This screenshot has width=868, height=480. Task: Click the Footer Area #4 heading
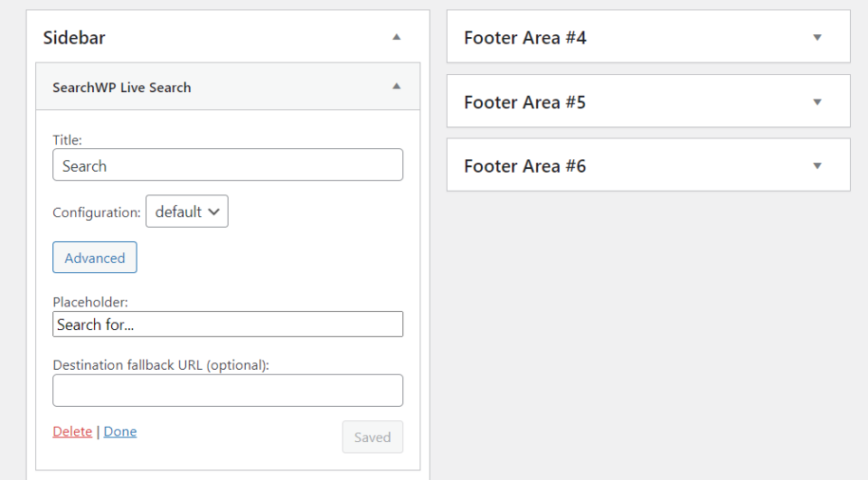(525, 38)
